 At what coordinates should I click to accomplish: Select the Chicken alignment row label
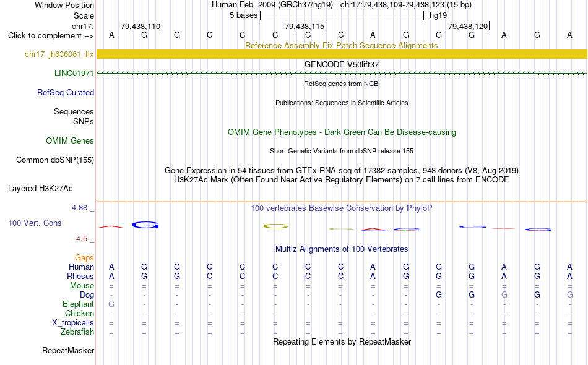click(x=79, y=313)
